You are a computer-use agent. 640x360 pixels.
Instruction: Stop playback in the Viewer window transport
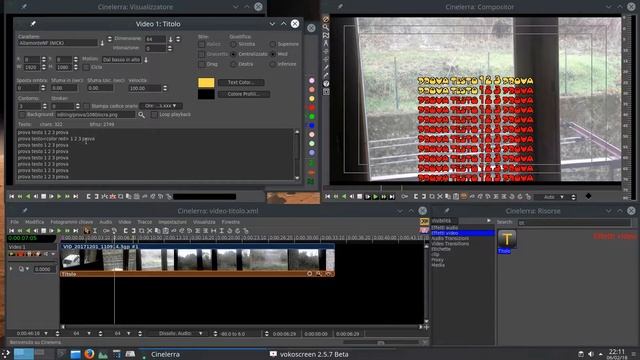tap(44, 197)
